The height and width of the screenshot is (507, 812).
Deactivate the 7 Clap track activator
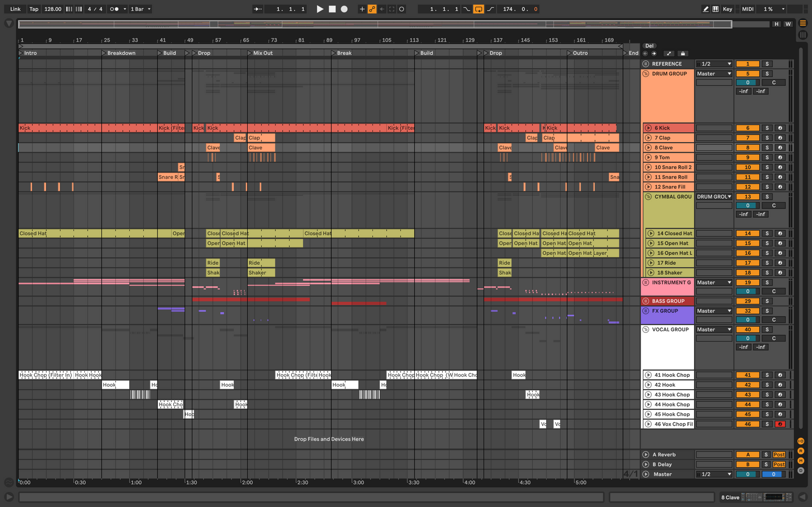[x=747, y=138]
